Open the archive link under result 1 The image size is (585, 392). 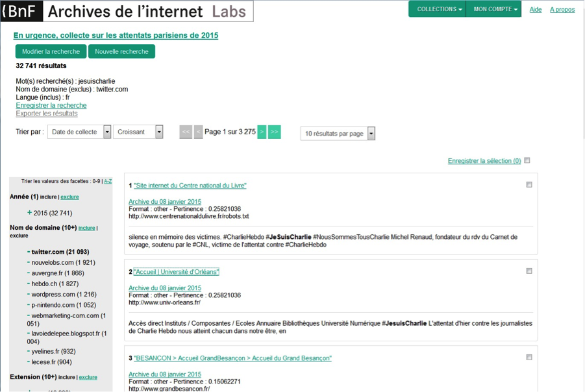point(165,201)
